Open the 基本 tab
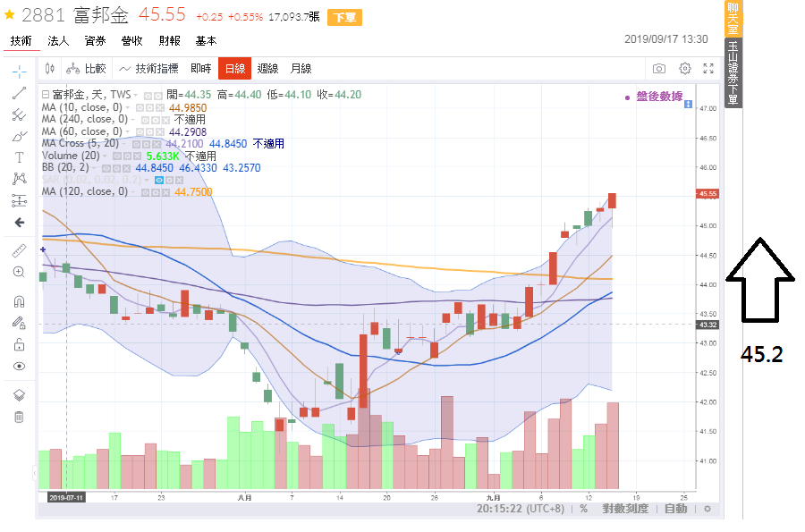 206,40
